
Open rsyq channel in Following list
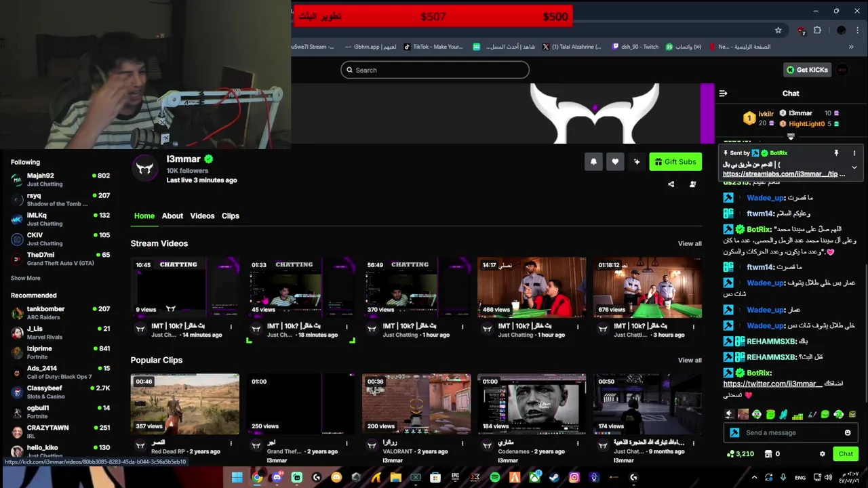(x=60, y=199)
